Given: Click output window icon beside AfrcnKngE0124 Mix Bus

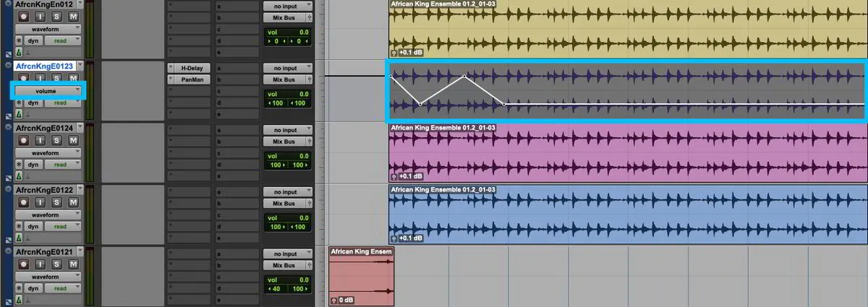Looking at the screenshot, I should pos(310,142).
